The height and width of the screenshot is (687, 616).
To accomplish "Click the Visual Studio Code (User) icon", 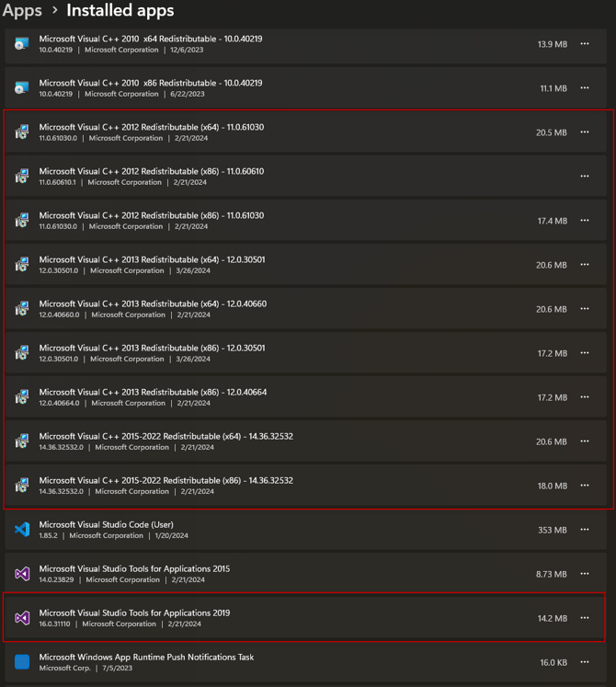I will 22,530.
